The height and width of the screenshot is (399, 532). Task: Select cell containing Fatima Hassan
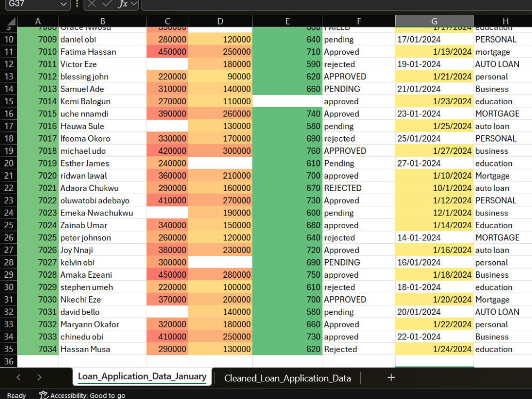click(103, 52)
